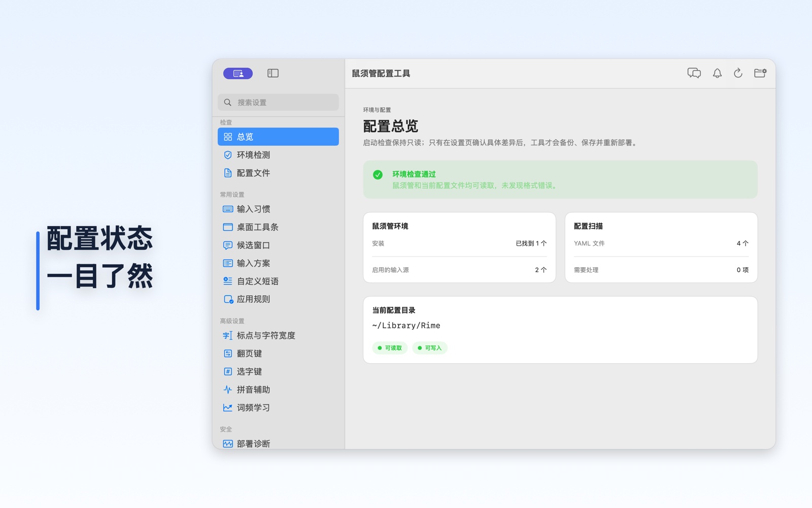Click the purple profile badge icon
The height and width of the screenshot is (508, 812).
[238, 74]
